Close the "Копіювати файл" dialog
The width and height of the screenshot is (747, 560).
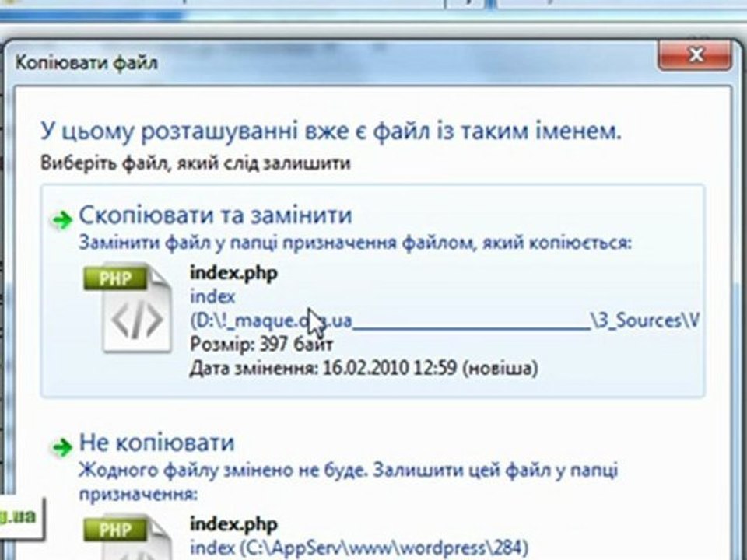pos(695,55)
